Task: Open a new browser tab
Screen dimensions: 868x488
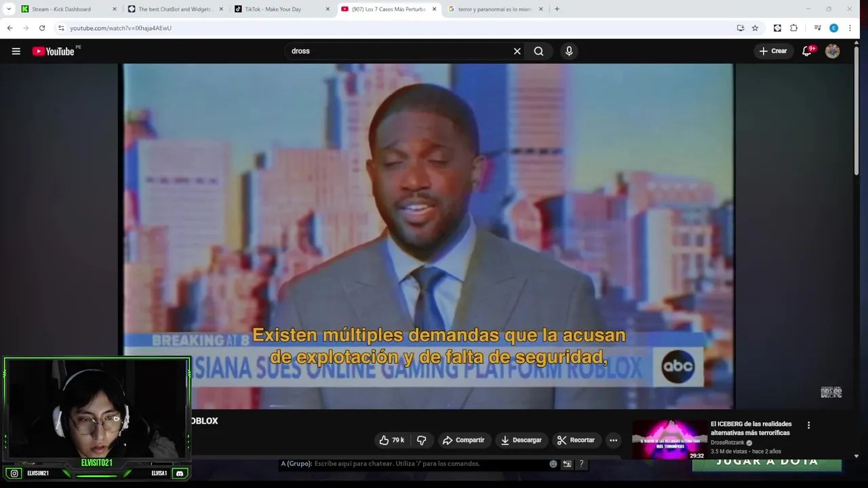Action: [557, 9]
